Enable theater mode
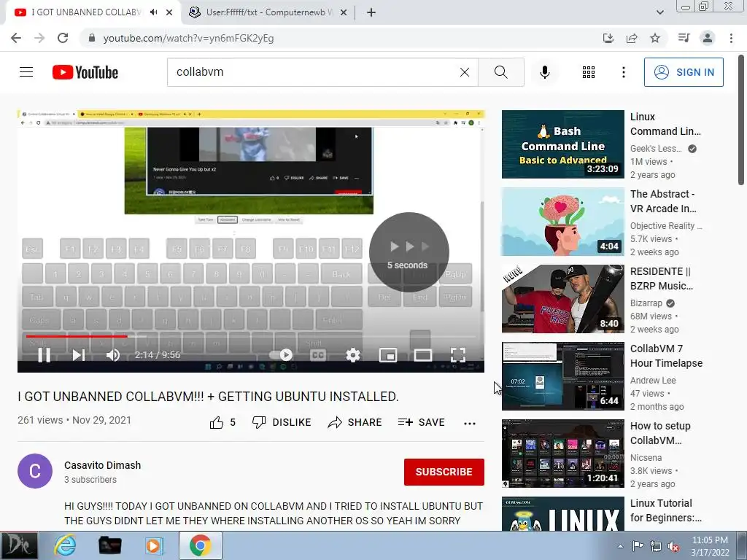Screen dimensions: 747x560 (423, 355)
